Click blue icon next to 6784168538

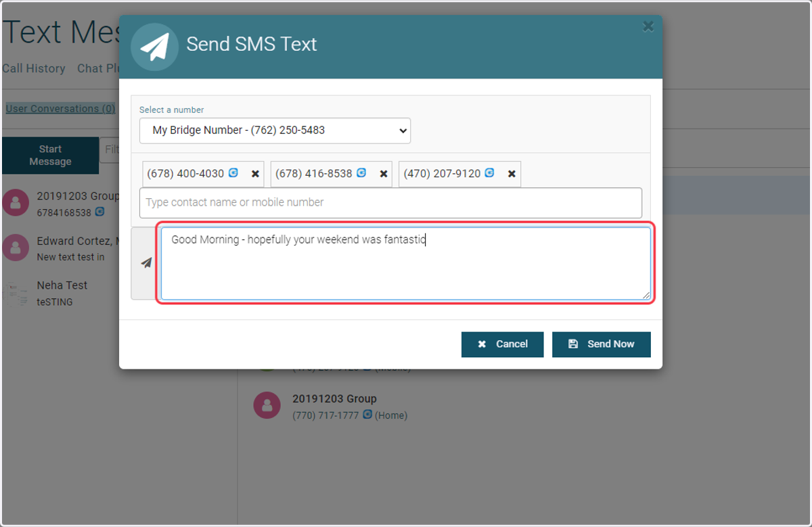tap(99, 212)
